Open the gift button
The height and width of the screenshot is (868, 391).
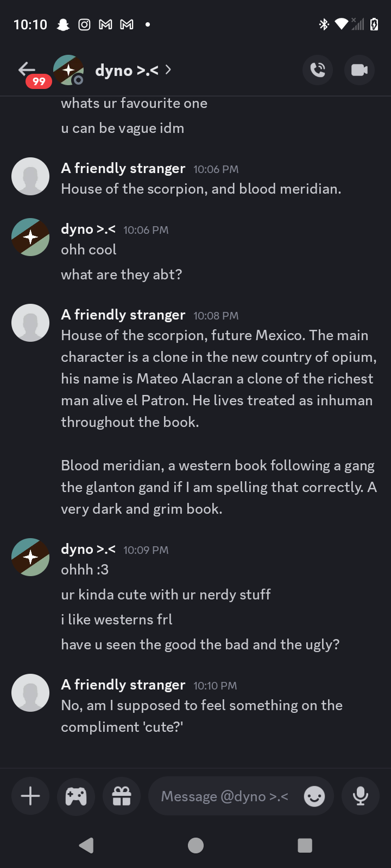(122, 796)
